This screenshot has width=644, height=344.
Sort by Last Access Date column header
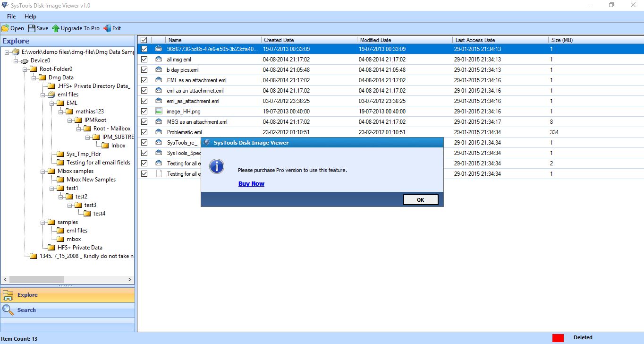[x=500, y=40]
